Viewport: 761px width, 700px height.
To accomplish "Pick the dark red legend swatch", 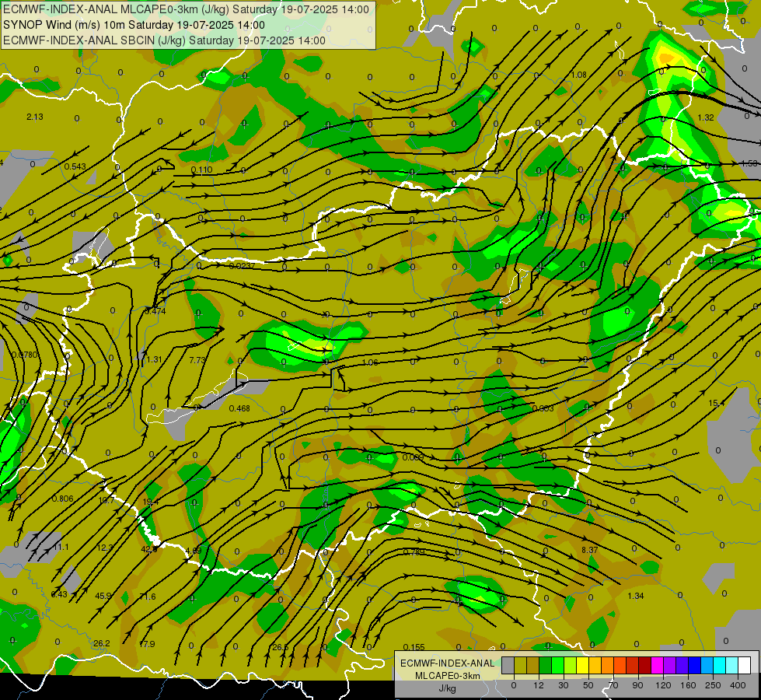I will coord(644,666).
